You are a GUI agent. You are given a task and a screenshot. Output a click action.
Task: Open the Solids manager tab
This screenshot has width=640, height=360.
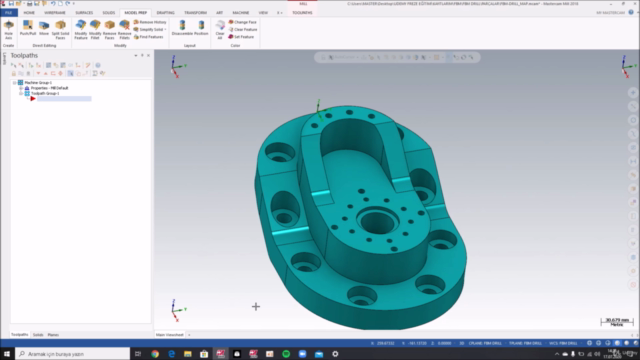point(38,335)
